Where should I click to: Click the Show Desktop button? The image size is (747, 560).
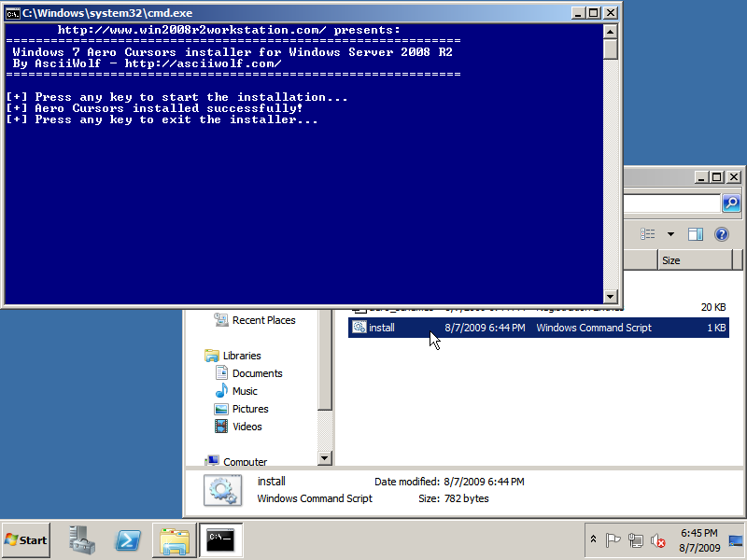click(737, 540)
